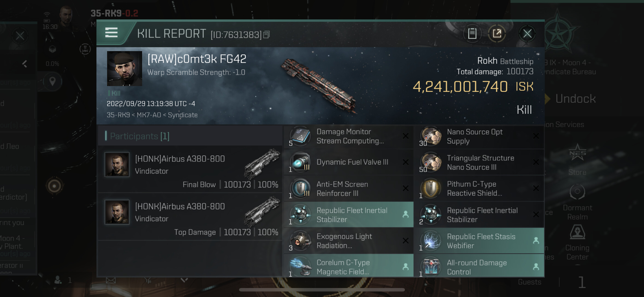Select the Dynamic Fuel Valve III item
Screen dimensions: 644x297
point(348,162)
